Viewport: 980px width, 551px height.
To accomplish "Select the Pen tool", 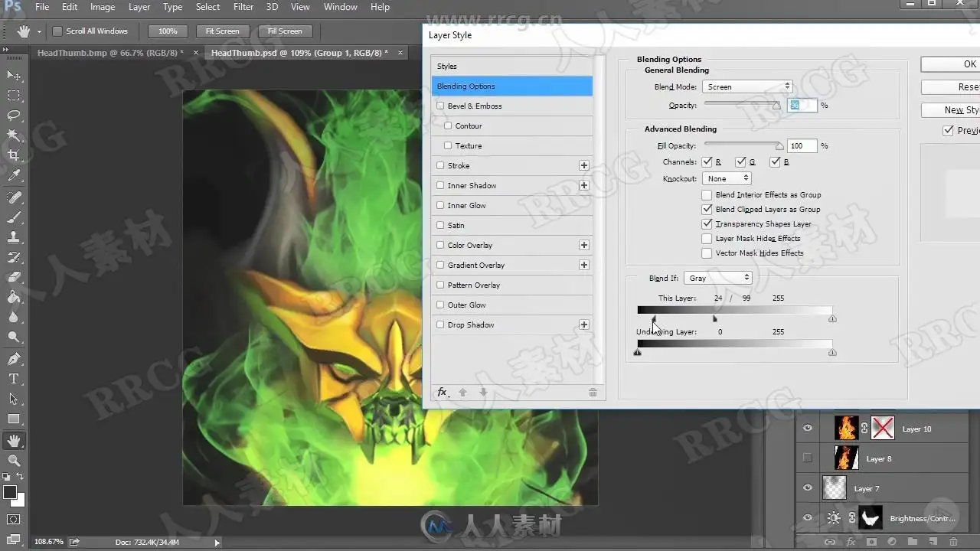I will point(14,358).
